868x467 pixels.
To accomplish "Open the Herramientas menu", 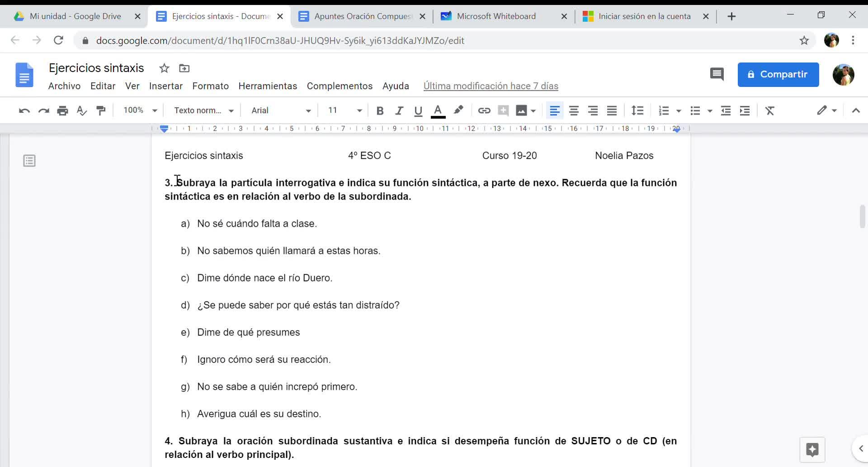I will (268, 86).
